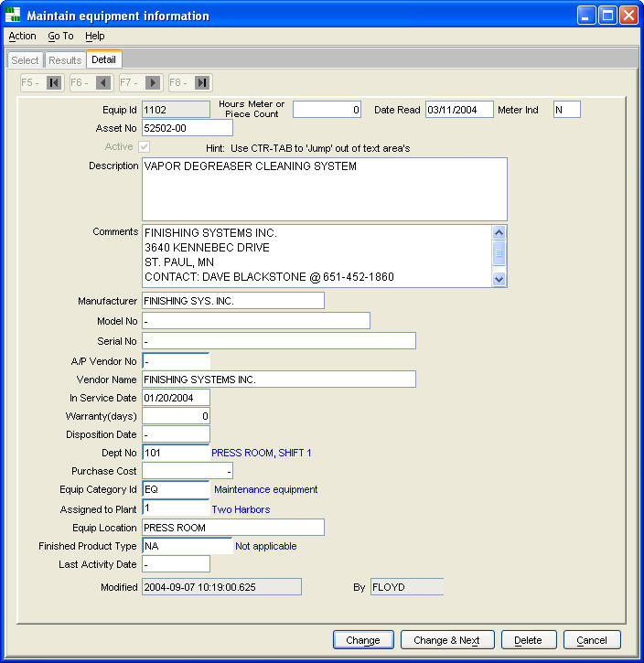Minimize the Maintain equipment information window
Image resolution: width=644 pixels, height=663 pixels.
coord(586,16)
